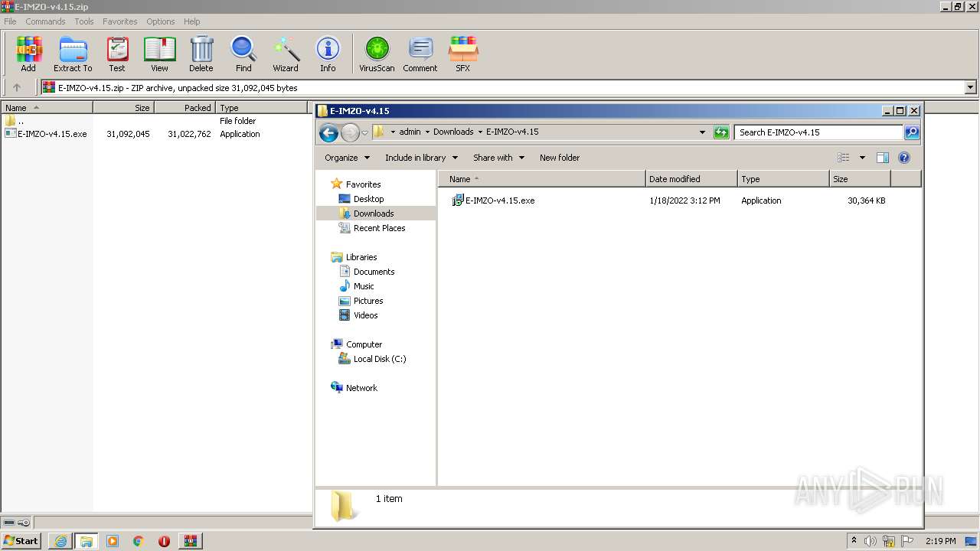
Task: Refresh the Explorer folder view
Action: coord(721,132)
